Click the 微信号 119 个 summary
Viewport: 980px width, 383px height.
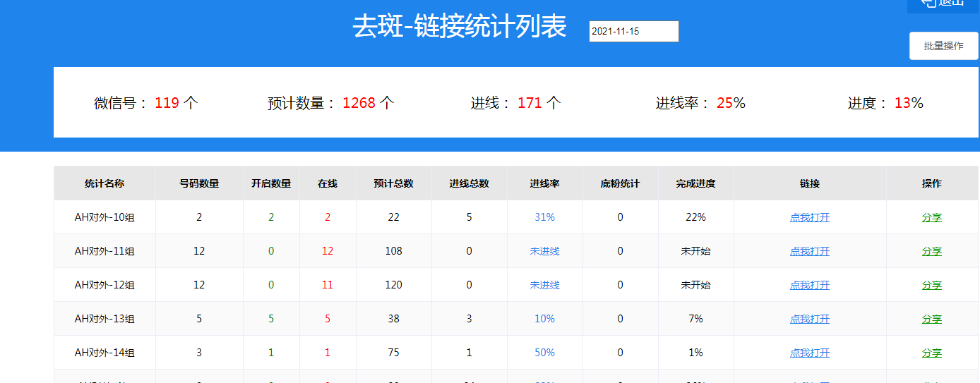click(x=146, y=103)
